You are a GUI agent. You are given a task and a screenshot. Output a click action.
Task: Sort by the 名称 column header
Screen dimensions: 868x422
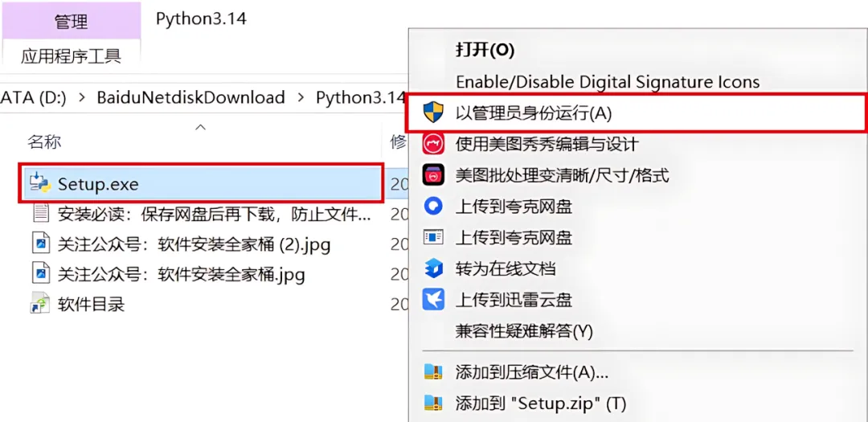coord(44,142)
